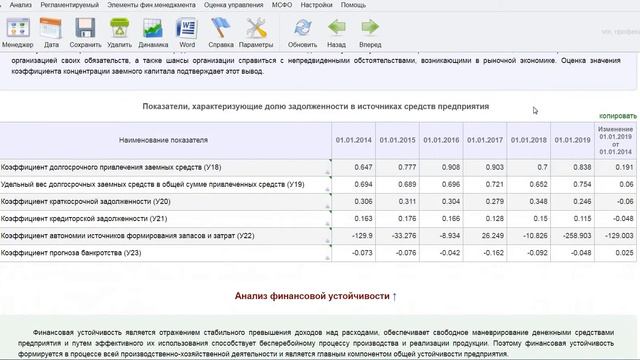Click the table title about долю задолженности
Image resolution: width=640 pixels, height=360 pixels.
[x=316, y=107]
